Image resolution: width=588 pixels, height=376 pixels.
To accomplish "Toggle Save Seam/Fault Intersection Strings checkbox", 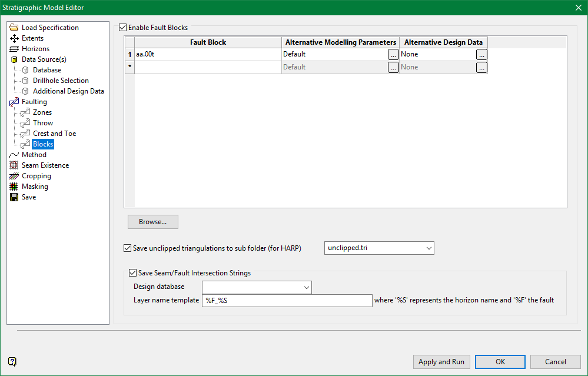I will click(132, 273).
